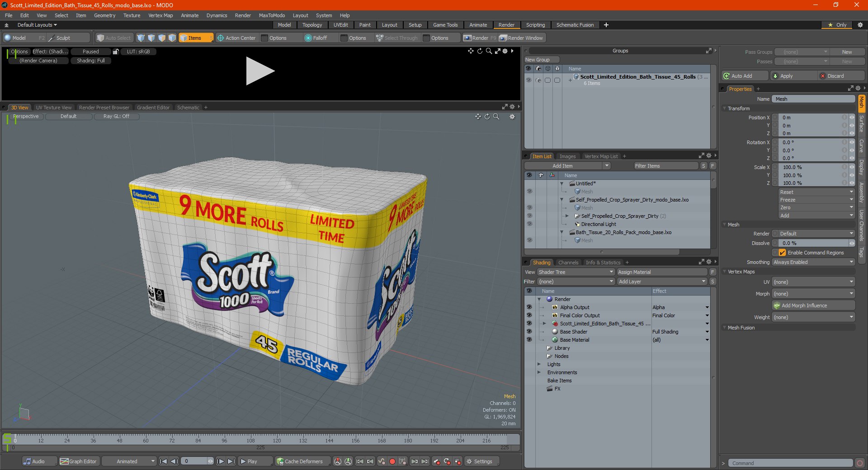Open the Graph Editor
The image size is (868, 470).
(x=78, y=461)
